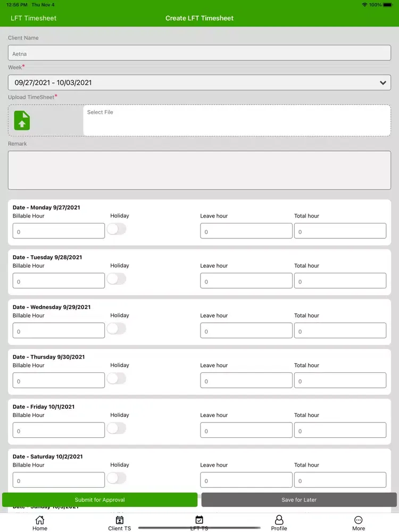Expand the Week dropdown 09/27/2021 - 10/03/2021
399x532 pixels.
tap(199, 82)
